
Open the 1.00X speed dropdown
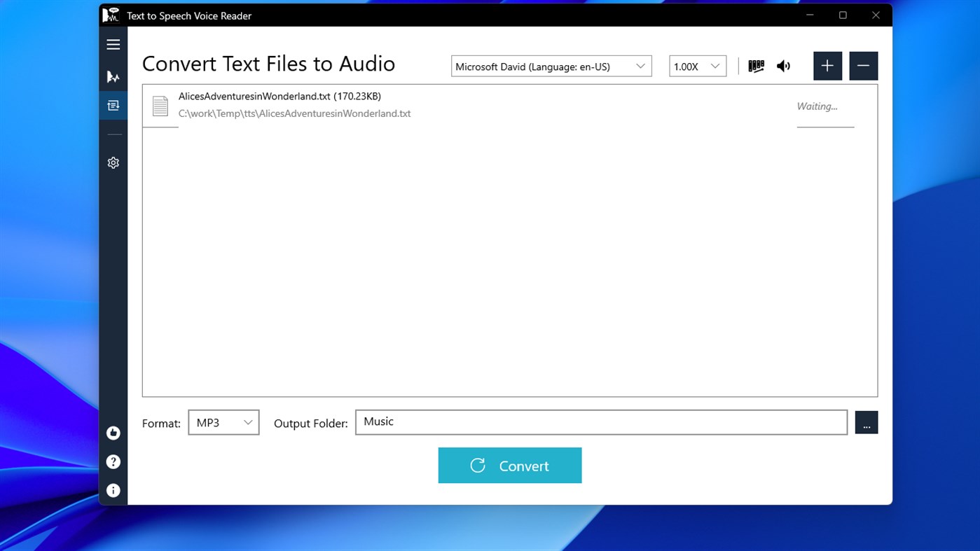point(698,67)
